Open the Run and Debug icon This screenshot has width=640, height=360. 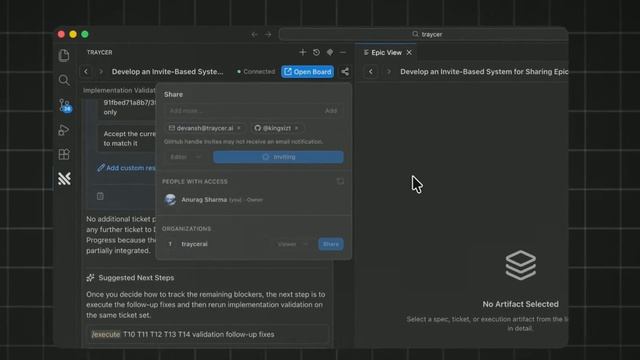(64, 130)
